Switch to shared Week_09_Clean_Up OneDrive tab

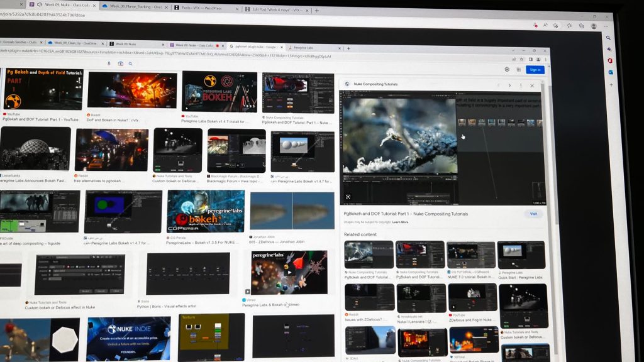(75, 43)
